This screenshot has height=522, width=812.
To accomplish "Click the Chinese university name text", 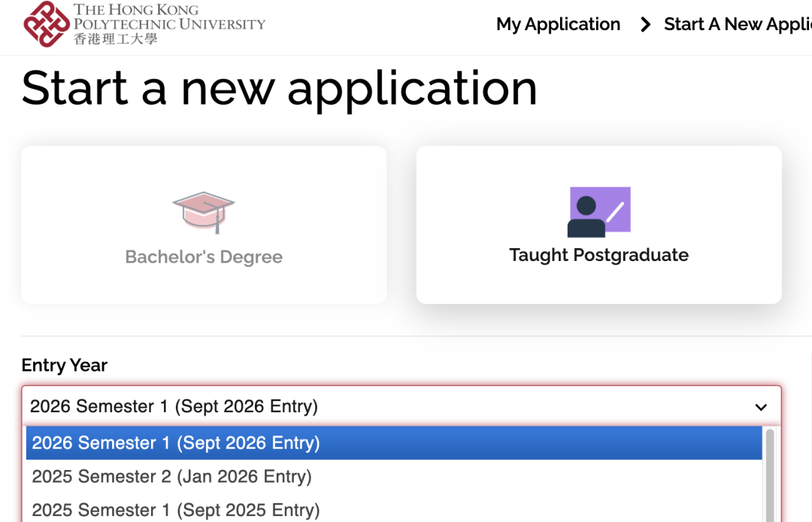I will coord(116,39).
